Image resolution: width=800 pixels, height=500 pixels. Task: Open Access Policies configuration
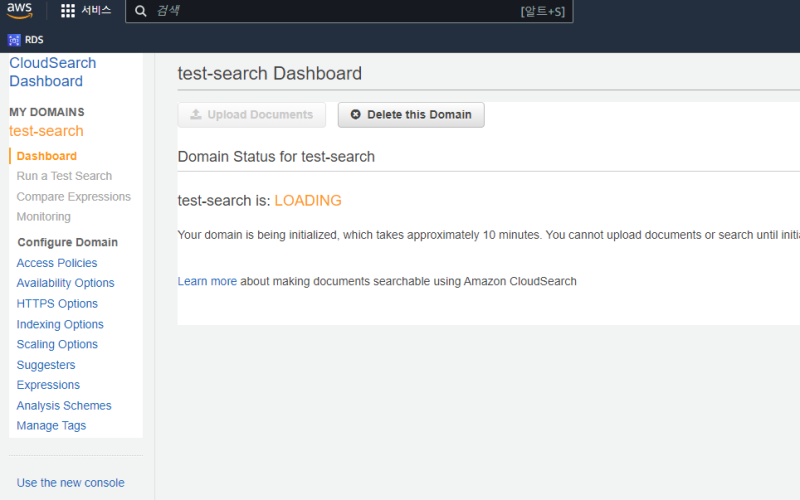57,263
